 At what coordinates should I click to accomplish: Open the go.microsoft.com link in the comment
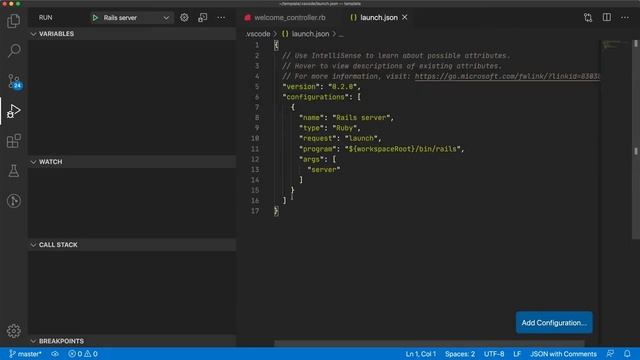[507, 76]
